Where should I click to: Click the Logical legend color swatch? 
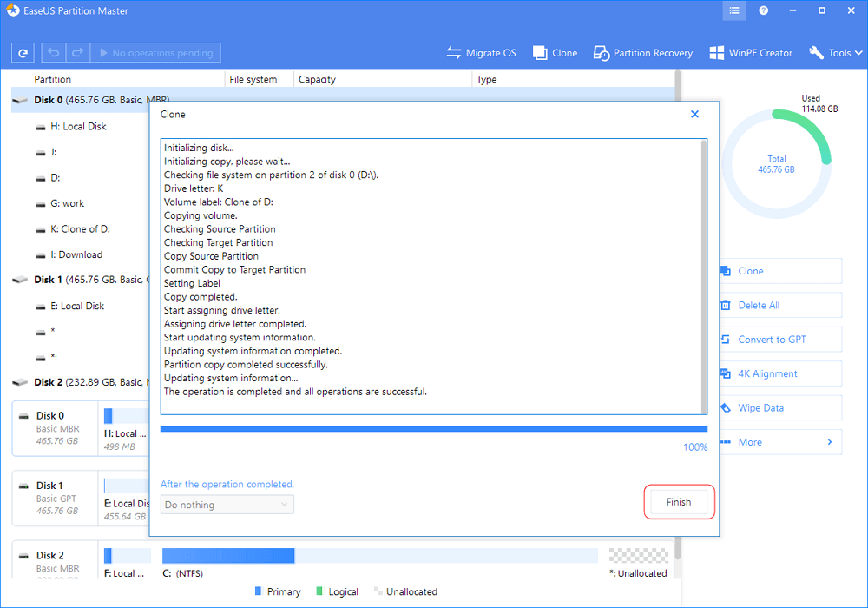(319, 591)
